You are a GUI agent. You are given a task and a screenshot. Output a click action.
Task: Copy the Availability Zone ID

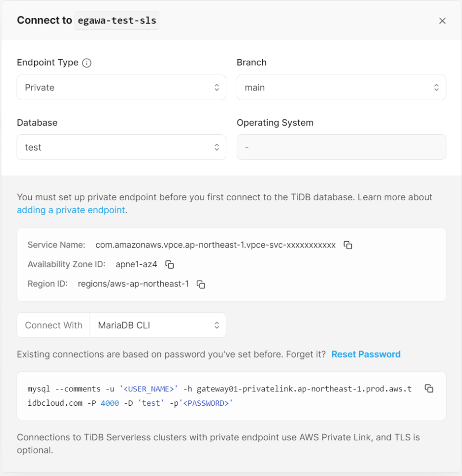coord(169,264)
